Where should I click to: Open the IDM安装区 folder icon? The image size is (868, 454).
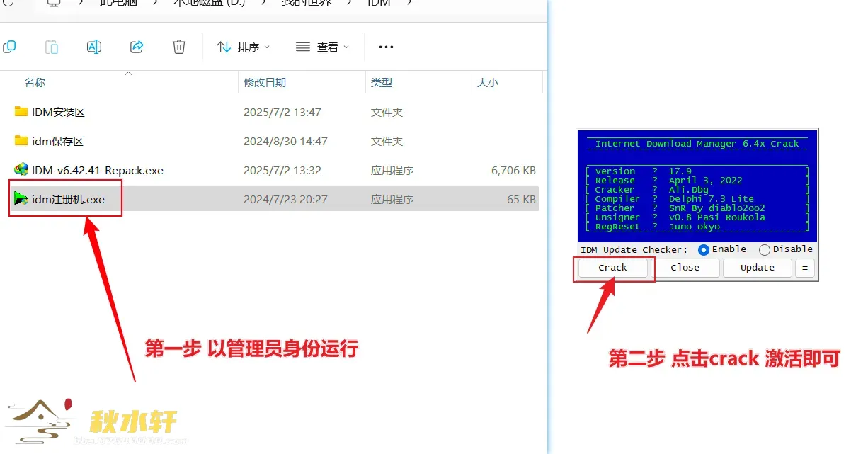click(21, 111)
